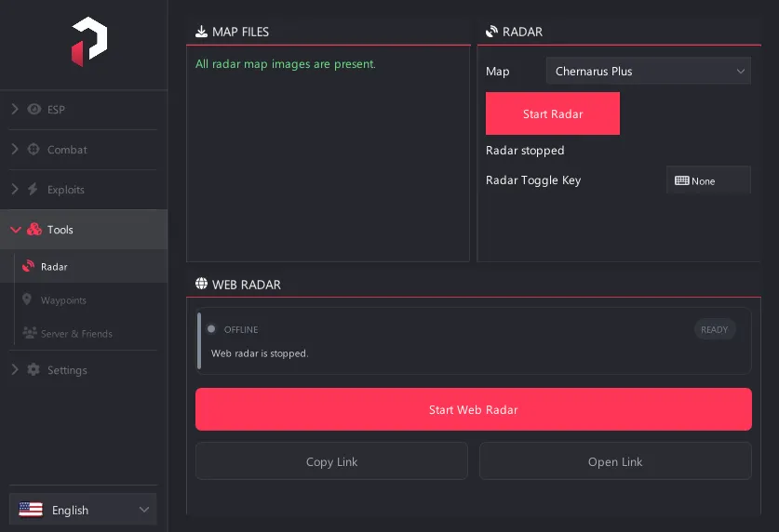Click the app logo at top left
This screenshot has width=779, height=532.
coord(89,41)
